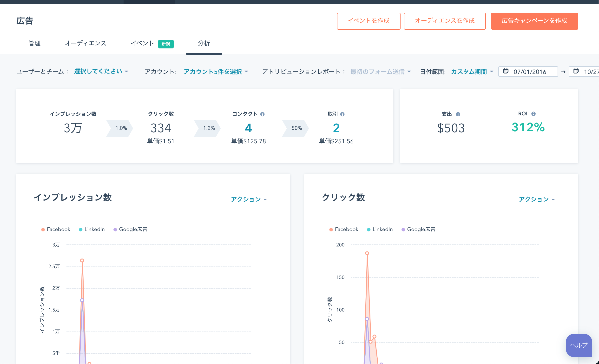Click the 支出 value $503
The height and width of the screenshot is (364, 599).
point(451,128)
